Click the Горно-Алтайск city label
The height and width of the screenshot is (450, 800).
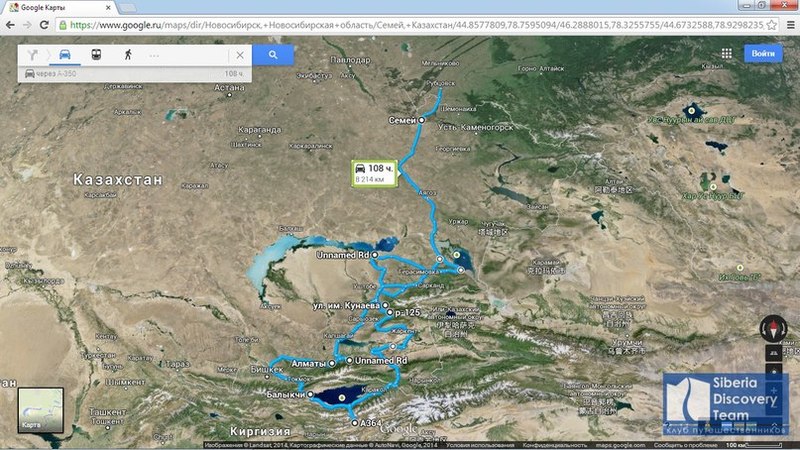click(541, 68)
